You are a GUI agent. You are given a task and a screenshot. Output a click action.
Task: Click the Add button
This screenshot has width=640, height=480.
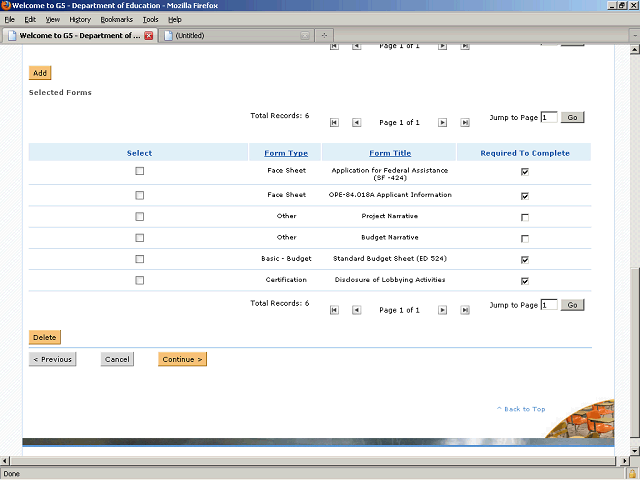[40, 73]
